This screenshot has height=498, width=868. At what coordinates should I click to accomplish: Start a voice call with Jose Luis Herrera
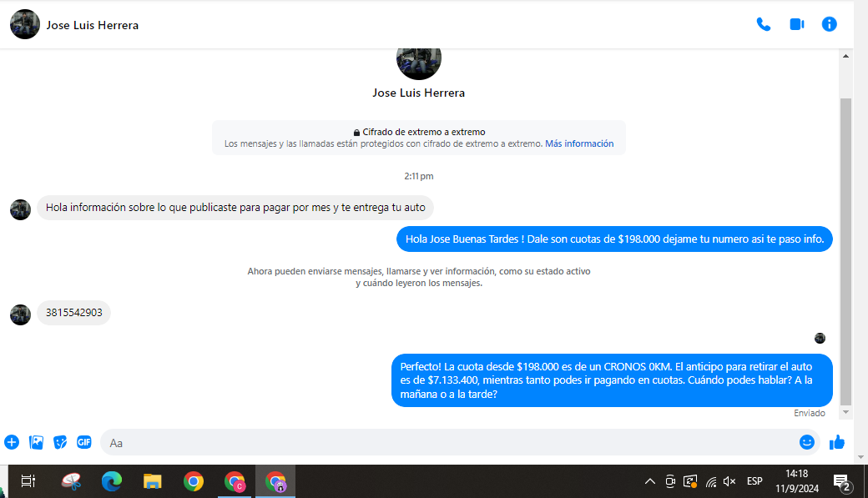pos(764,24)
